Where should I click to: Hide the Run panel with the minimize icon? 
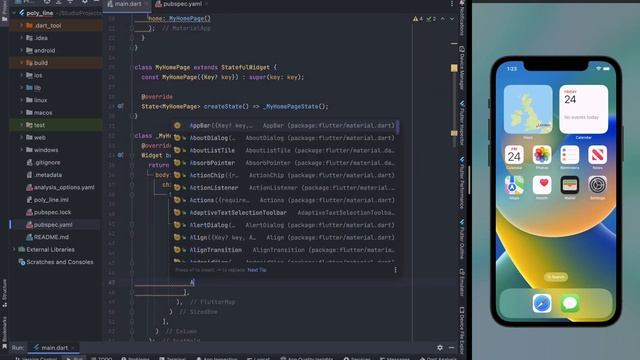coord(451,348)
